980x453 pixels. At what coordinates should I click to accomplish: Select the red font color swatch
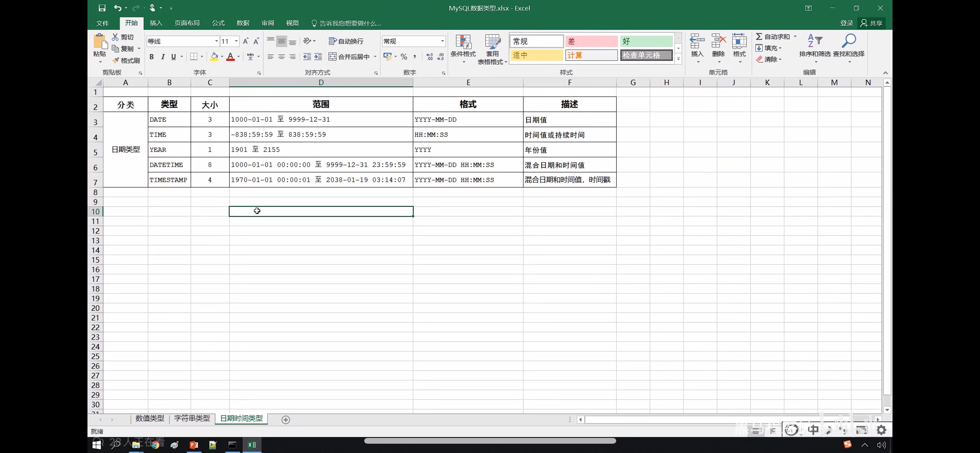click(x=230, y=57)
